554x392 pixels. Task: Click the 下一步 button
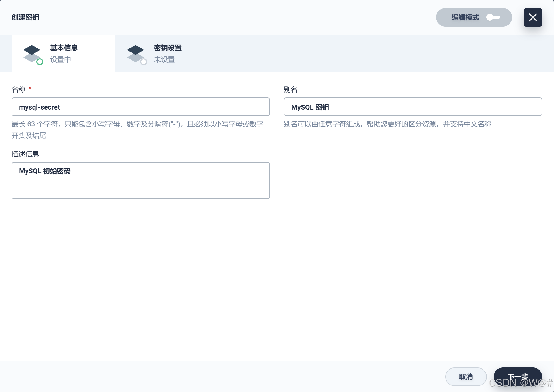click(x=518, y=377)
